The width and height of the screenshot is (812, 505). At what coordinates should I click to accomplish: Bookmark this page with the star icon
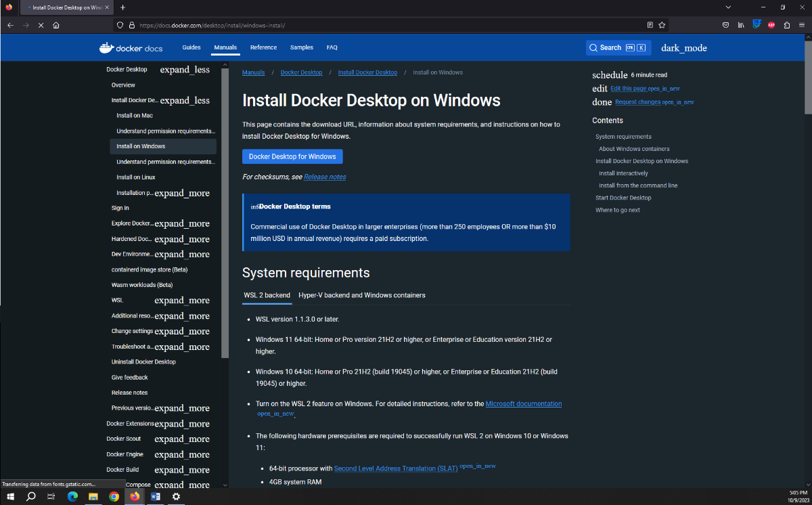click(x=662, y=25)
